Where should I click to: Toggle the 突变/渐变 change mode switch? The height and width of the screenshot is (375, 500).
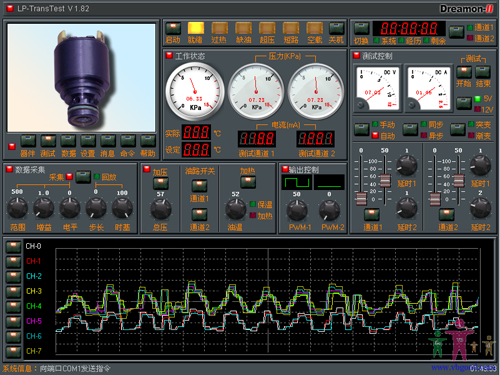(458, 130)
